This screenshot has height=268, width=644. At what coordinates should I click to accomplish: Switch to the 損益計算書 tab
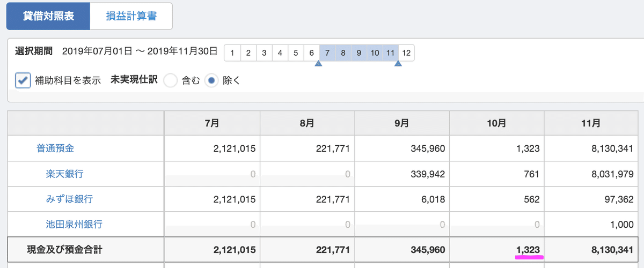pyautogui.click(x=131, y=16)
